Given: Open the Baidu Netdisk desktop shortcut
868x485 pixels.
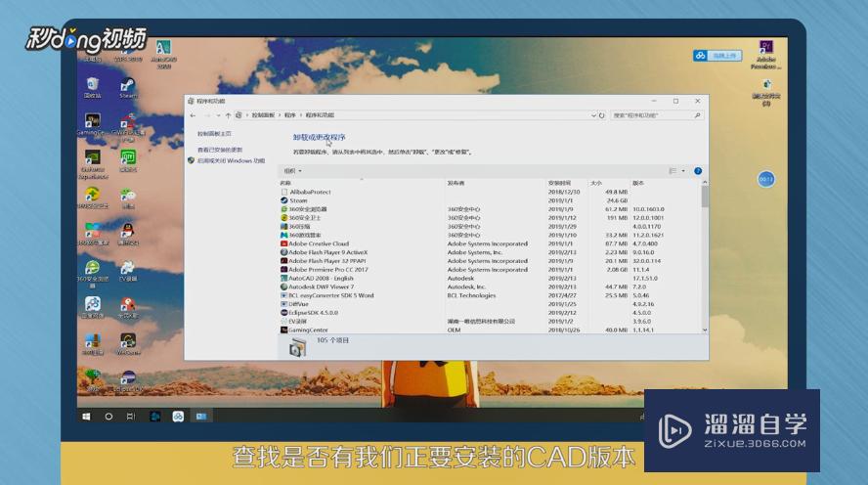Looking at the screenshot, I should (x=93, y=307).
